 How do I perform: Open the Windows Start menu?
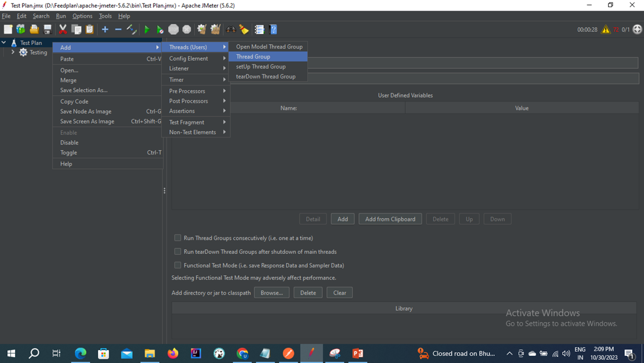tap(11, 353)
